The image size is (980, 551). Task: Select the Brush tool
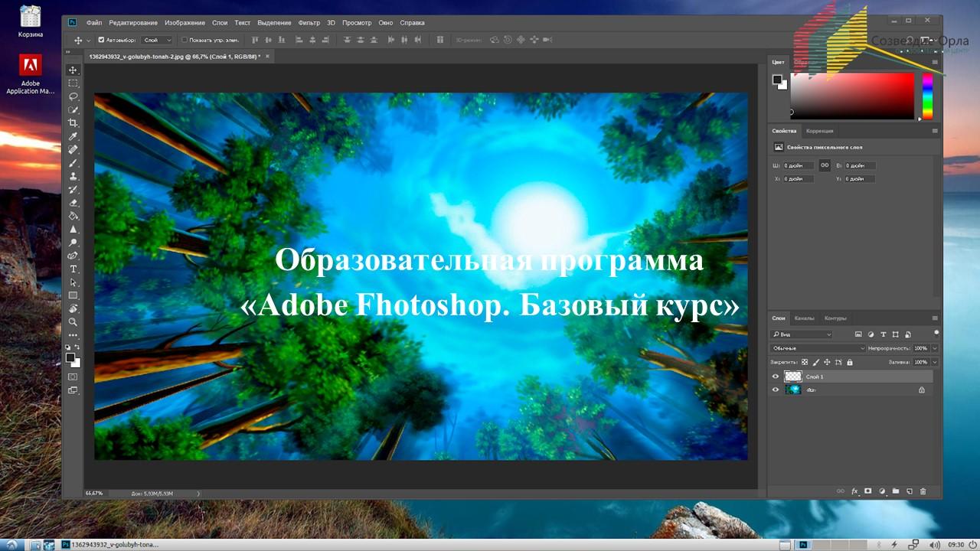click(x=73, y=163)
